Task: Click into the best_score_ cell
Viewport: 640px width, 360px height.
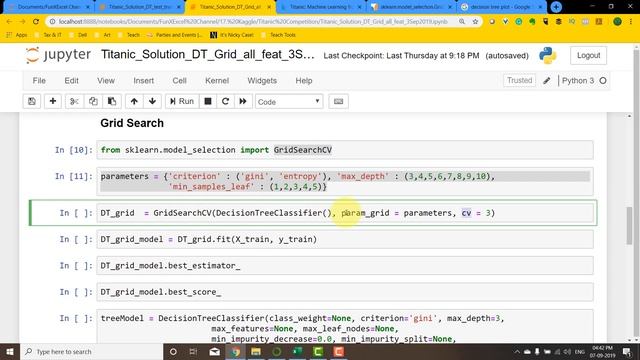Action: pyautogui.click(x=344, y=292)
